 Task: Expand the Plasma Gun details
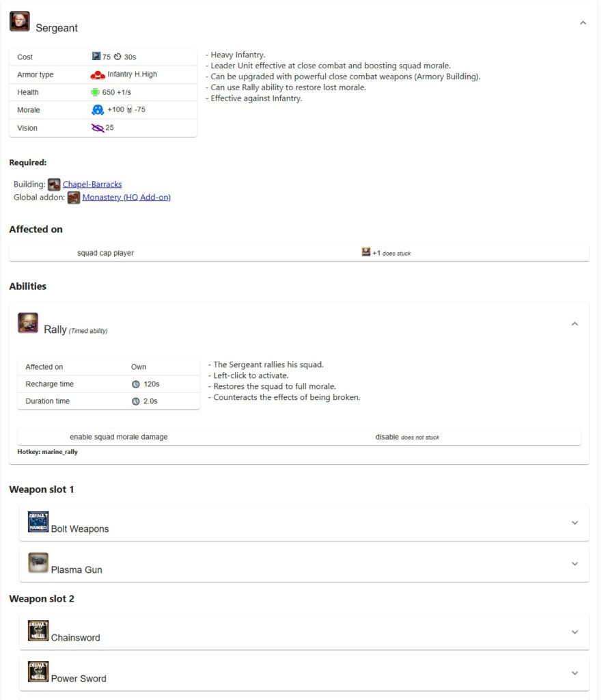click(574, 564)
